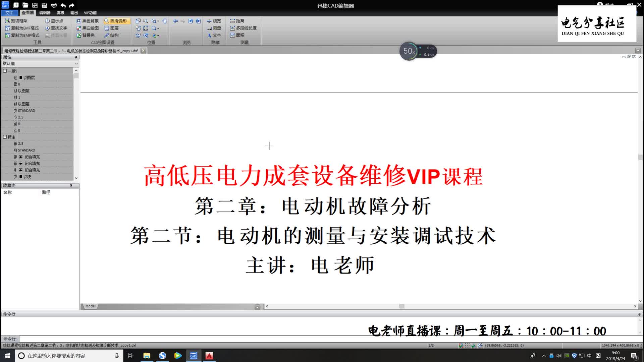This screenshot has width=644, height=362.
Task: Switch to the 高级 ribbon tab
Action: pos(60,13)
